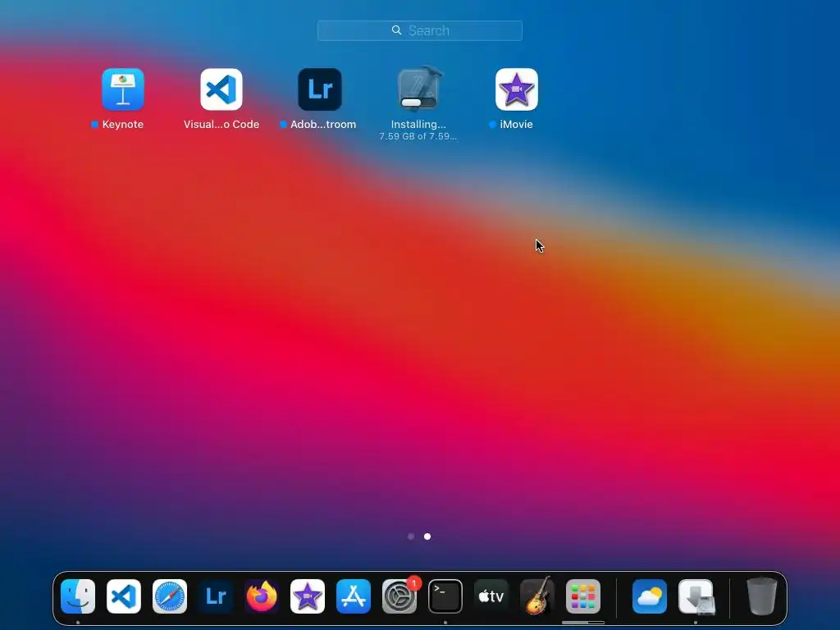840x630 pixels.
Task: Open Adobe Lightroom in Launchpad grid
Action: coord(320,89)
